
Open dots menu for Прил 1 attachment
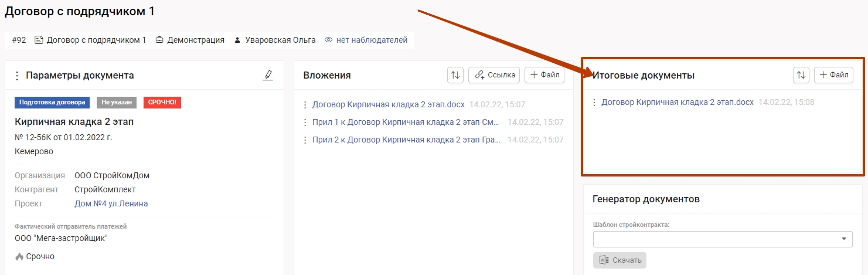(305, 123)
